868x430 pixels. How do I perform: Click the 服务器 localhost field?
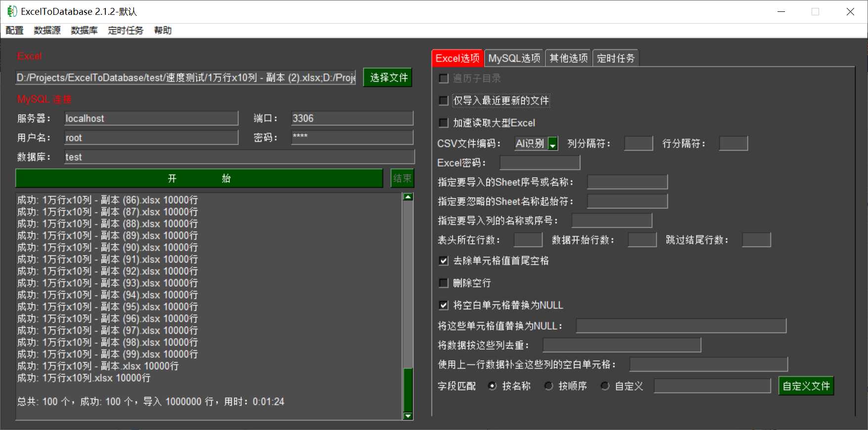click(151, 119)
